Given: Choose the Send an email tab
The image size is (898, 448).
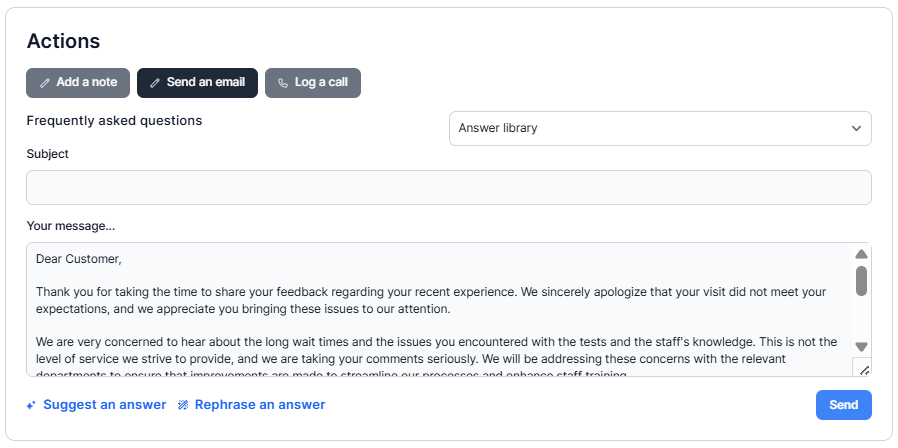Looking at the screenshot, I should (198, 83).
